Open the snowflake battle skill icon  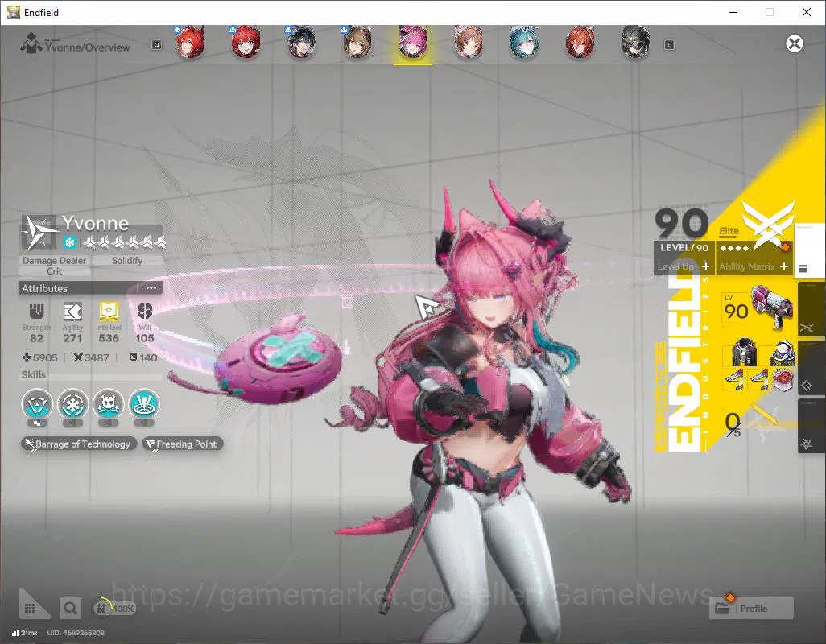(x=72, y=404)
